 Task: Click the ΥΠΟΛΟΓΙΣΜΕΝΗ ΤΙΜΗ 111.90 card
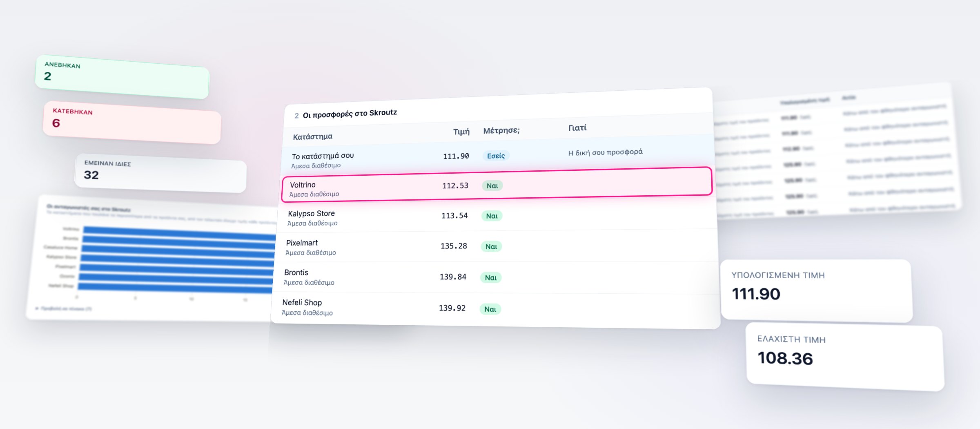point(816,290)
